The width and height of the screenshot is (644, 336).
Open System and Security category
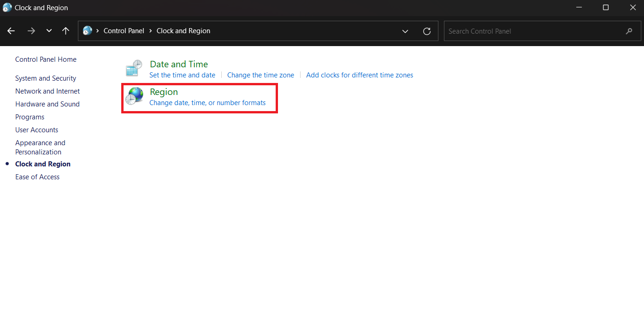pyautogui.click(x=46, y=78)
